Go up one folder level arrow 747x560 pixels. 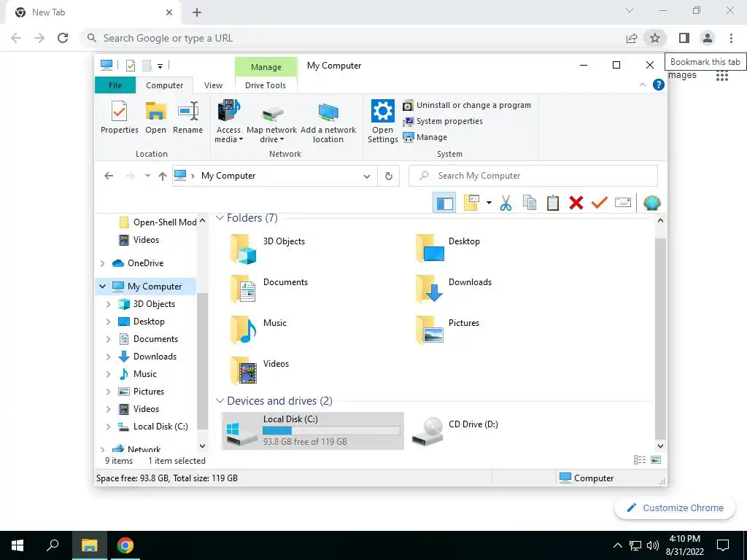click(163, 176)
